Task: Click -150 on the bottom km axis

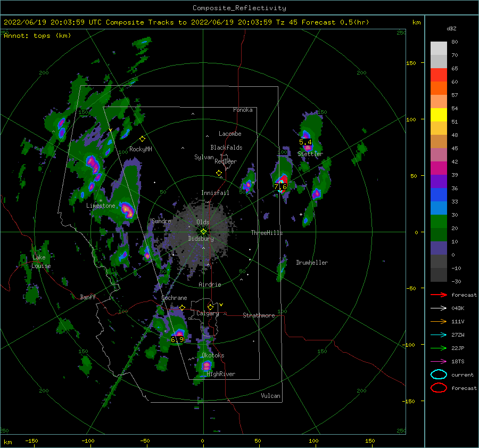Action: tap(32, 441)
